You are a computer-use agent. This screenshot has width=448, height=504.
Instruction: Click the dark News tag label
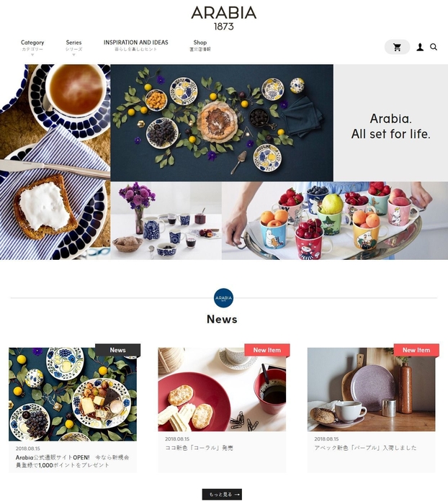click(x=117, y=350)
